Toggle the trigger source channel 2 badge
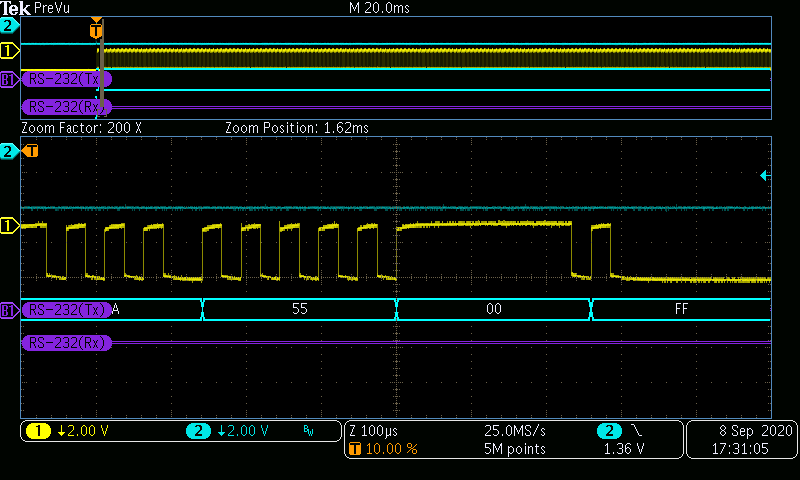Viewport: 800px width, 480px height. (x=607, y=431)
